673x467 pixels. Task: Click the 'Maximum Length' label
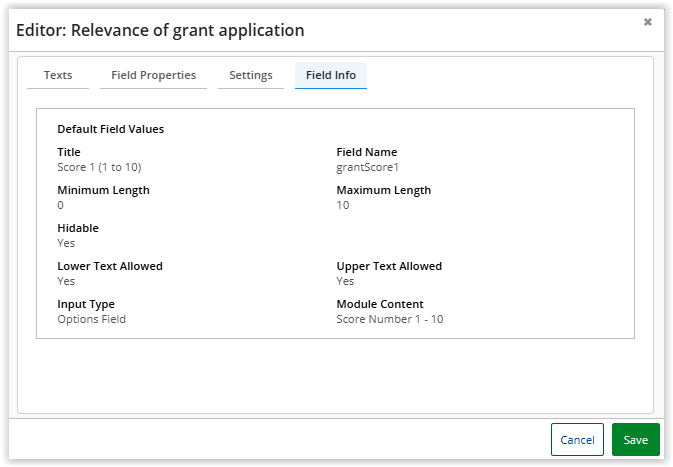click(384, 190)
